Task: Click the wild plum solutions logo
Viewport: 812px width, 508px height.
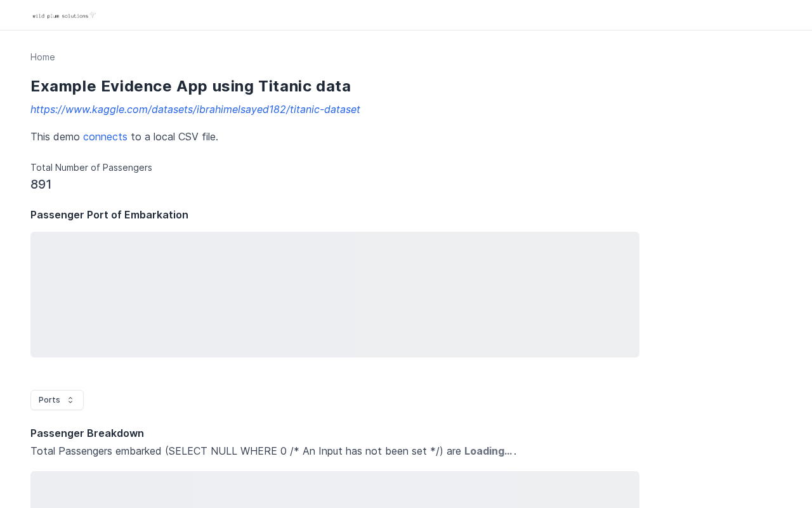Action: tap(63, 15)
